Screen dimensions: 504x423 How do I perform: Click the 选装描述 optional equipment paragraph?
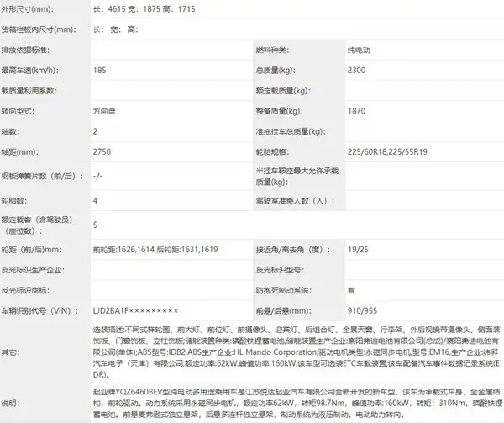click(297, 352)
